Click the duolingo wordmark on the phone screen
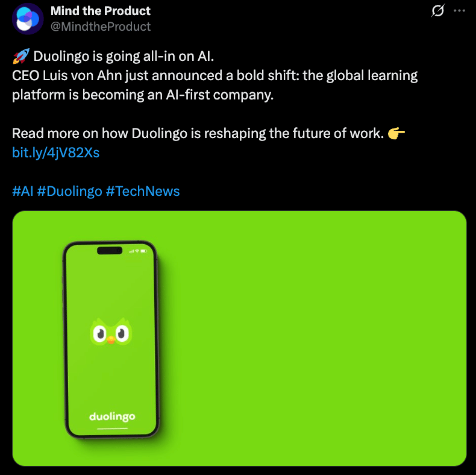 pos(112,417)
